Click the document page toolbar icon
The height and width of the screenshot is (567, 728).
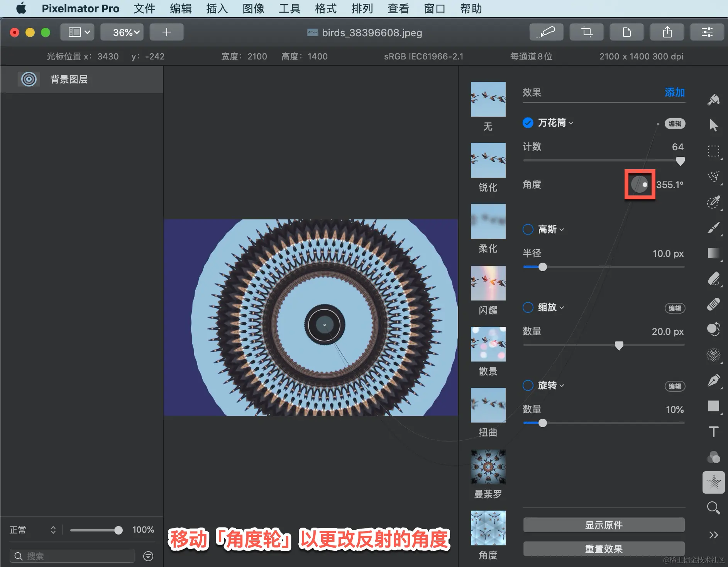coord(627,32)
